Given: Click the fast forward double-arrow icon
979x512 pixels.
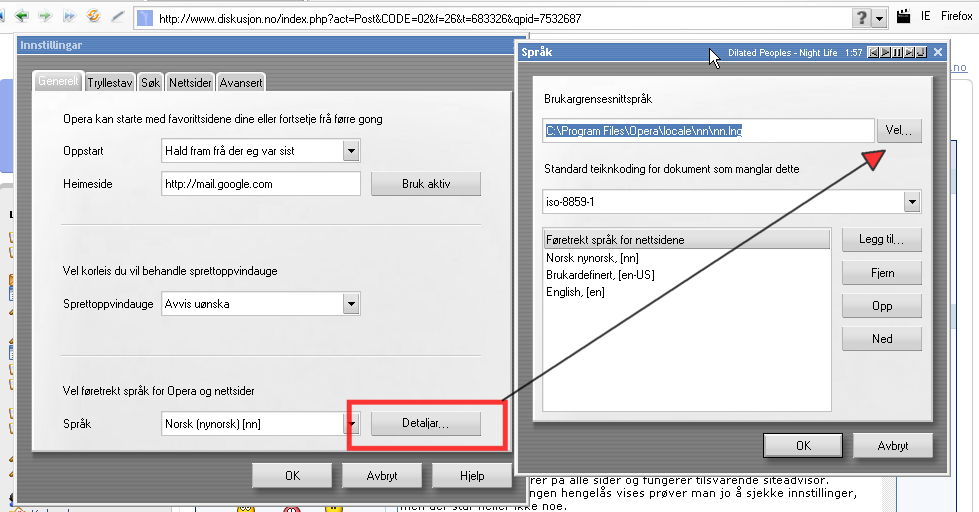Looking at the screenshot, I should pyautogui.click(x=69, y=16).
